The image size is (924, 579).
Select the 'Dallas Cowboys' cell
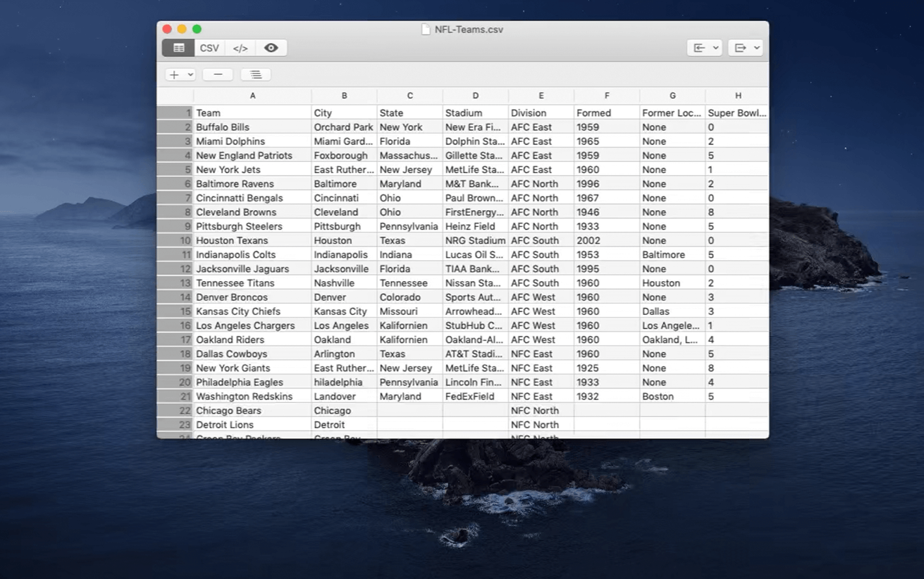(252, 354)
